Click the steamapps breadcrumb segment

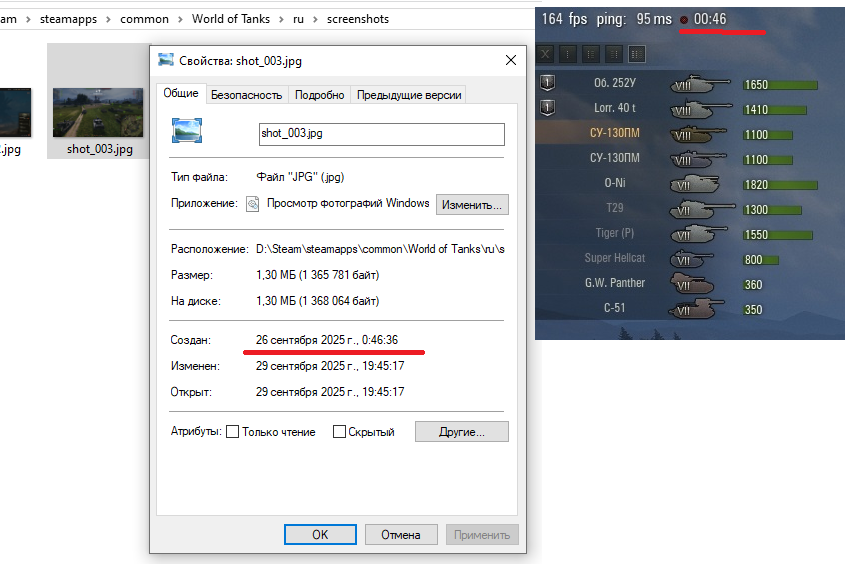tap(68, 19)
